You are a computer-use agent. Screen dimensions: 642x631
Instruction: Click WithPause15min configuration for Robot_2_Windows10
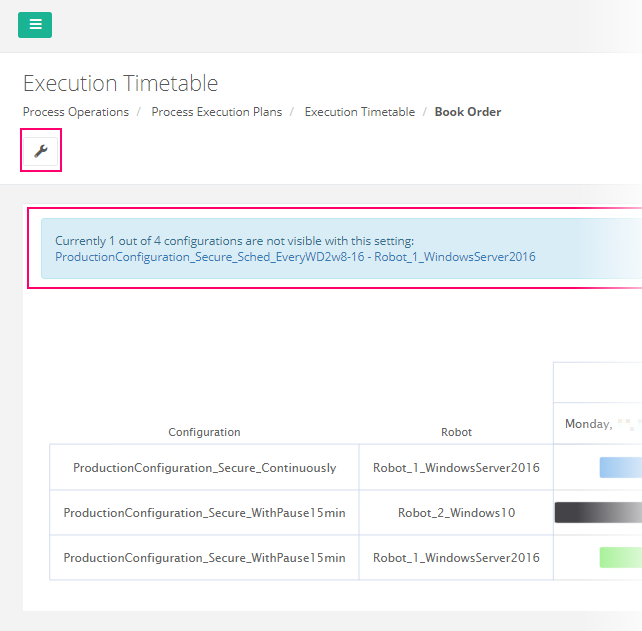204,512
